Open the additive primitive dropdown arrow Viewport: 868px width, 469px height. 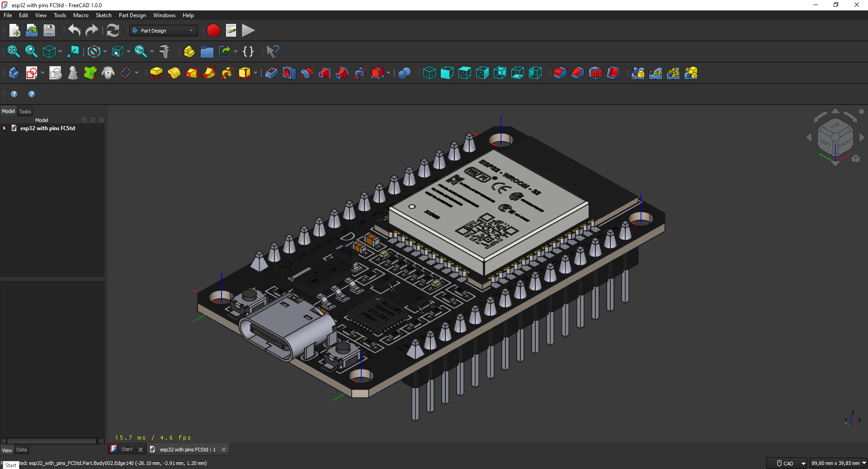point(255,73)
